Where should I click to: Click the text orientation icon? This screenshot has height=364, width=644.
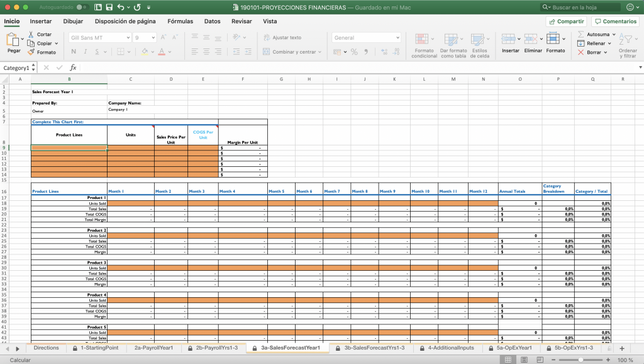[236, 37]
